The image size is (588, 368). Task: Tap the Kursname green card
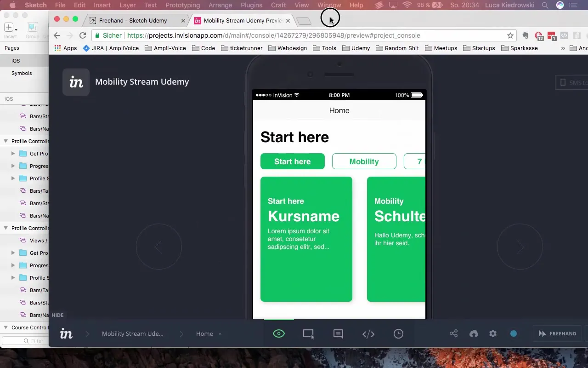pyautogui.click(x=306, y=239)
